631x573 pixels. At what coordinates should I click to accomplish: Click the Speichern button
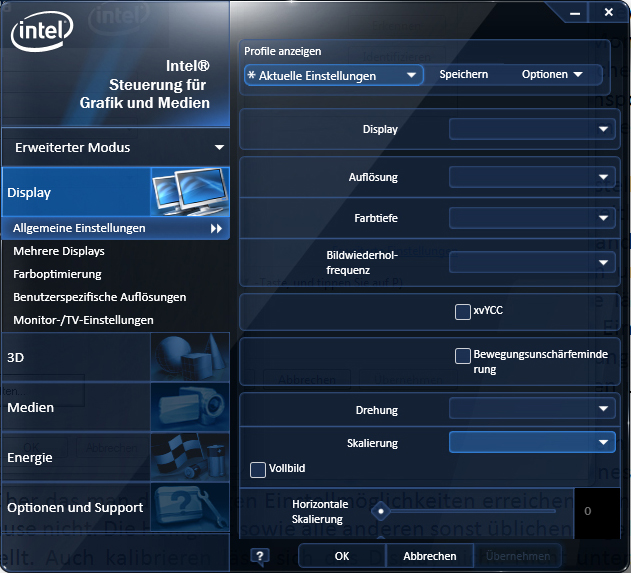point(464,74)
